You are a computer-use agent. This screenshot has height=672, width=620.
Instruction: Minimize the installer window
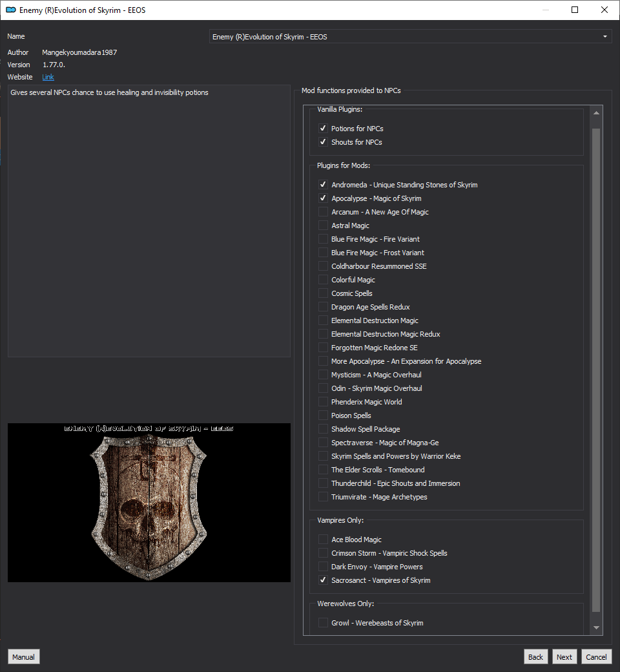546,10
